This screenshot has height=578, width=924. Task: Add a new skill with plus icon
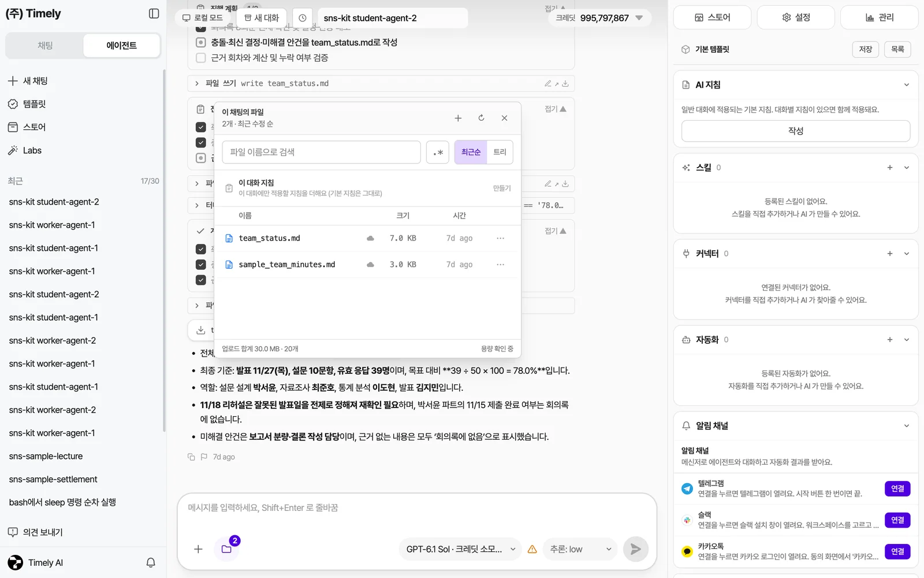pyautogui.click(x=890, y=168)
